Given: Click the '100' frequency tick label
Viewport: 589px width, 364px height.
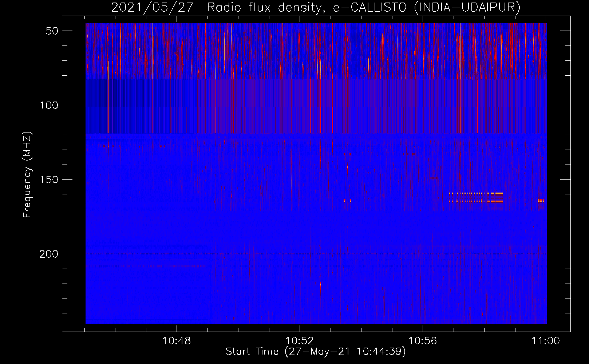Looking at the screenshot, I should tap(49, 105).
